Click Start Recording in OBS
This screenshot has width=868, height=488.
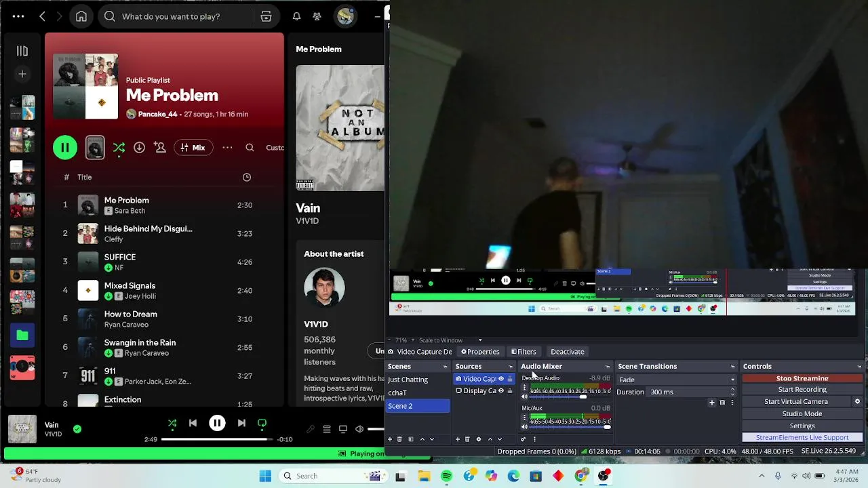802,390
